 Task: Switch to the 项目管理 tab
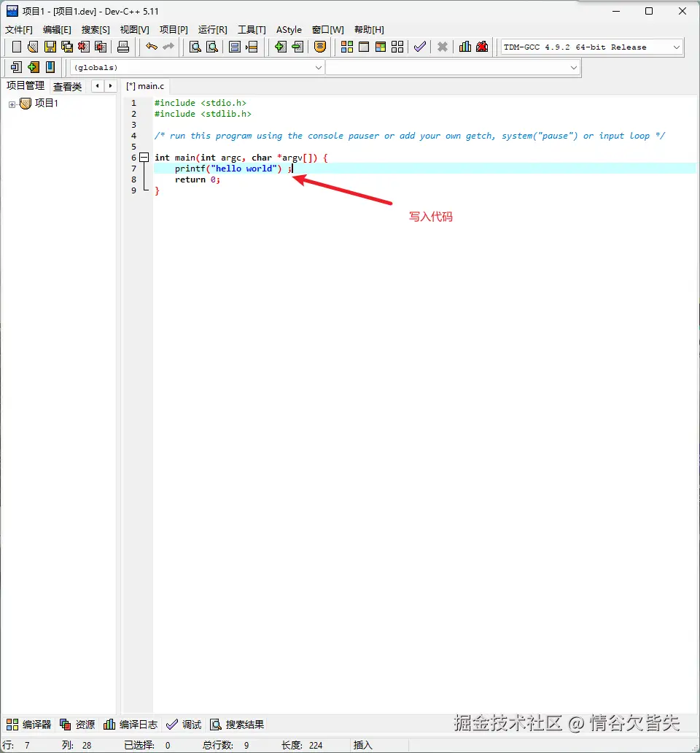(x=26, y=85)
